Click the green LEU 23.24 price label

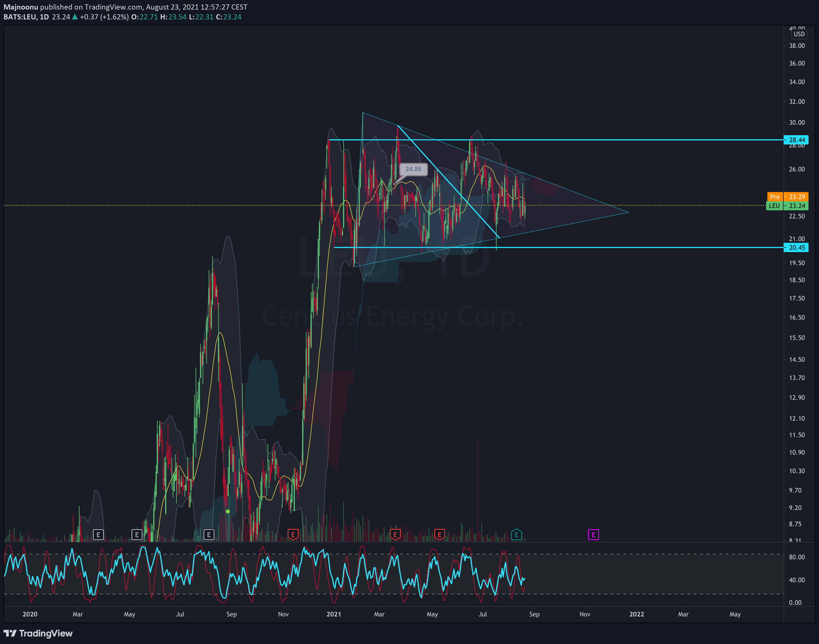click(787, 206)
